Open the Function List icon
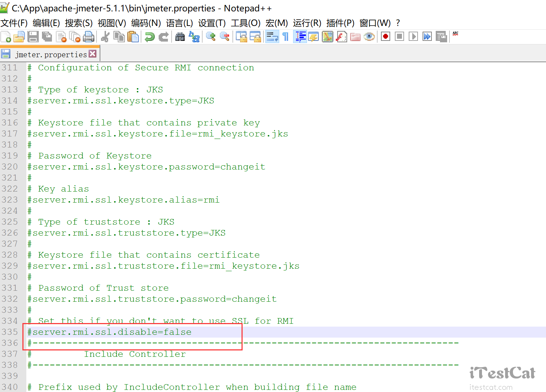 [341, 37]
